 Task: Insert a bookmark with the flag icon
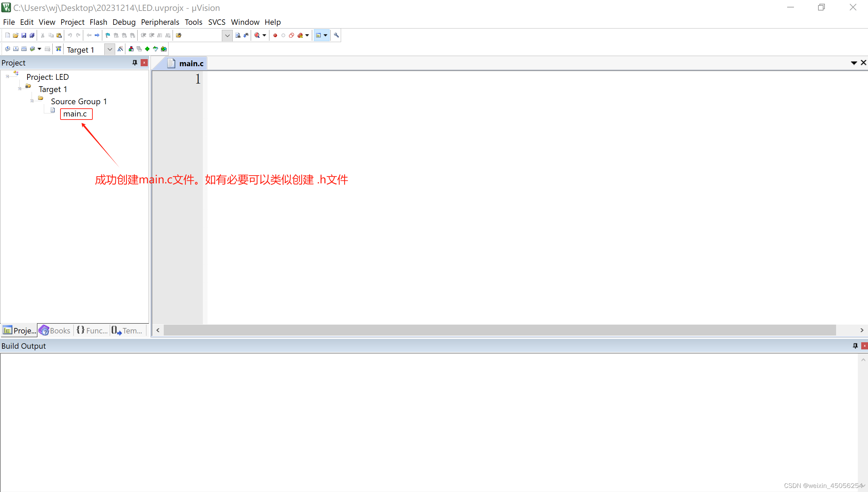[108, 35]
